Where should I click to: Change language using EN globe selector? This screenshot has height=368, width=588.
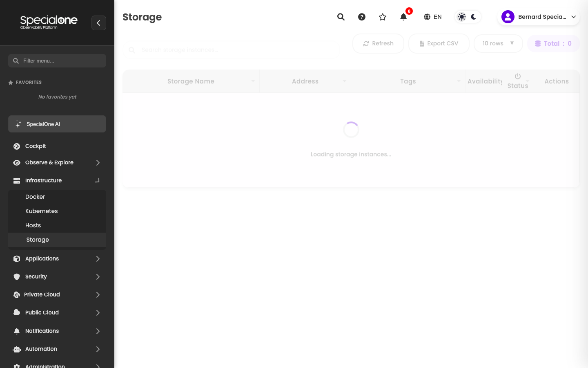tap(433, 17)
